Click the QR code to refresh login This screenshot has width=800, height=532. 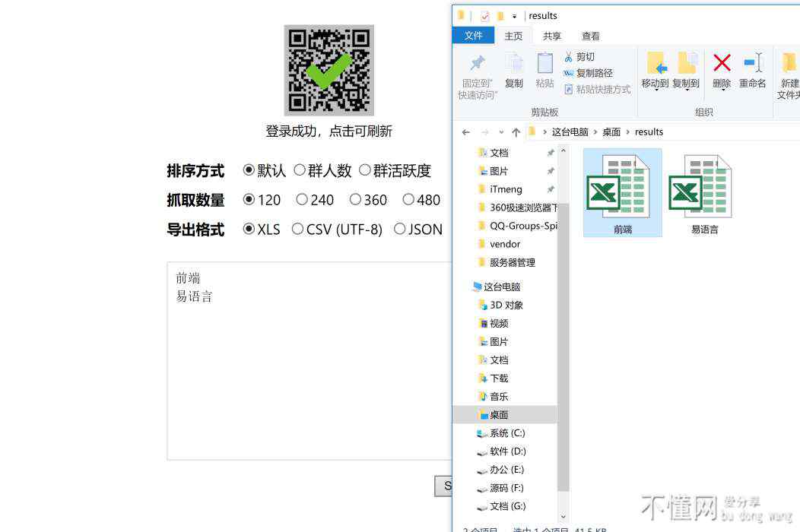[329, 70]
